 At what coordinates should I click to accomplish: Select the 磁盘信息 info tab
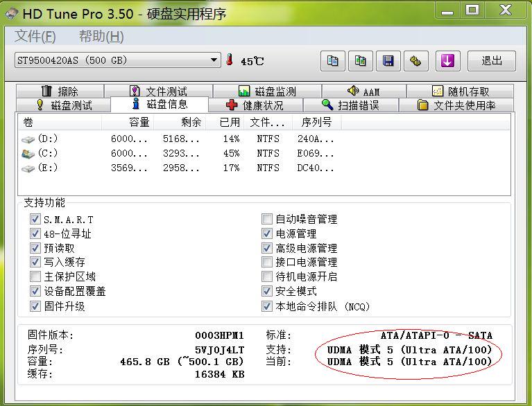[x=160, y=104]
